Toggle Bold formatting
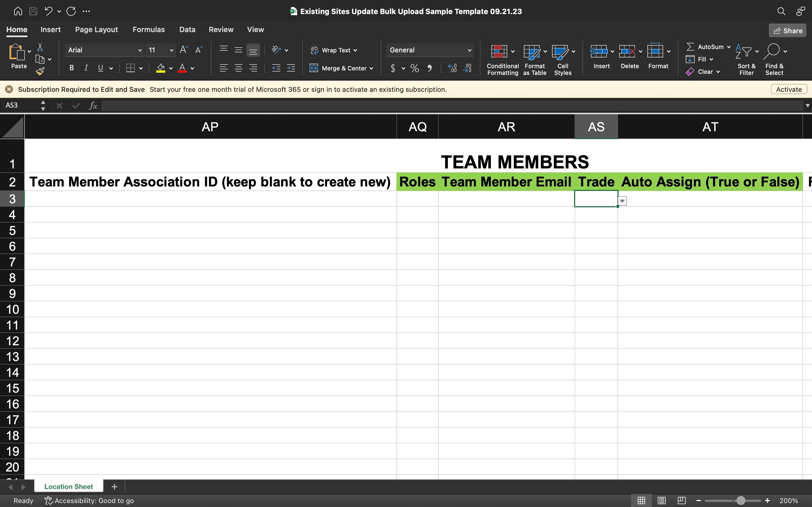812x507 pixels. pos(71,68)
